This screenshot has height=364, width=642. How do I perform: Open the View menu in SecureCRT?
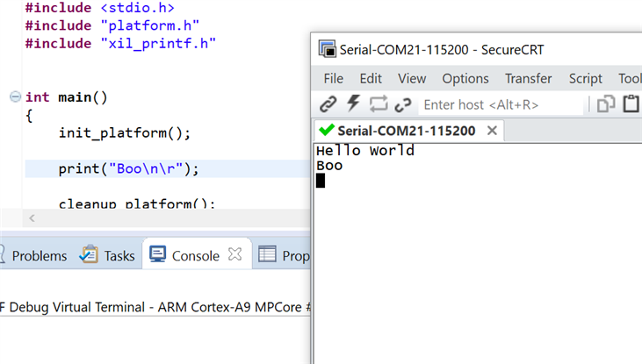412,79
